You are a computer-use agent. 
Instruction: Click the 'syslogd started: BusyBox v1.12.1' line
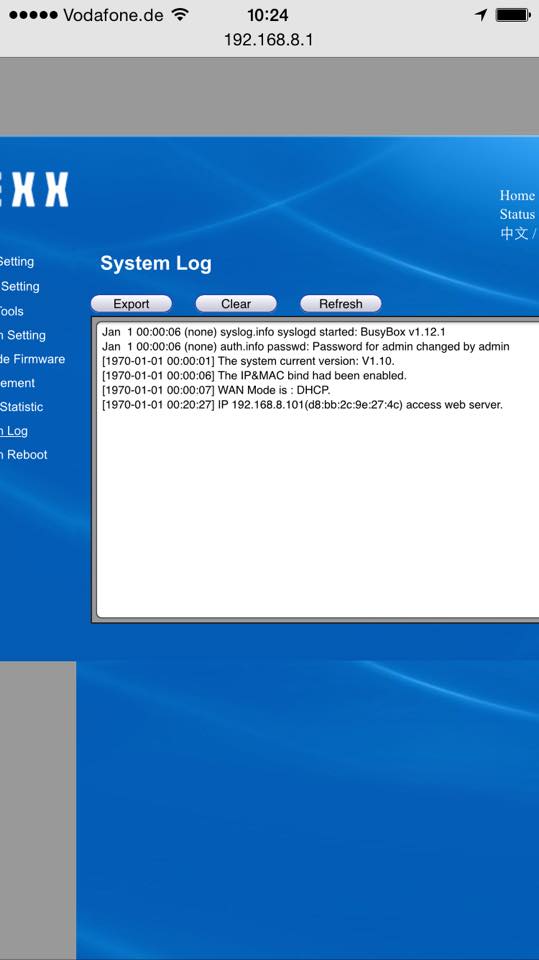274,332
